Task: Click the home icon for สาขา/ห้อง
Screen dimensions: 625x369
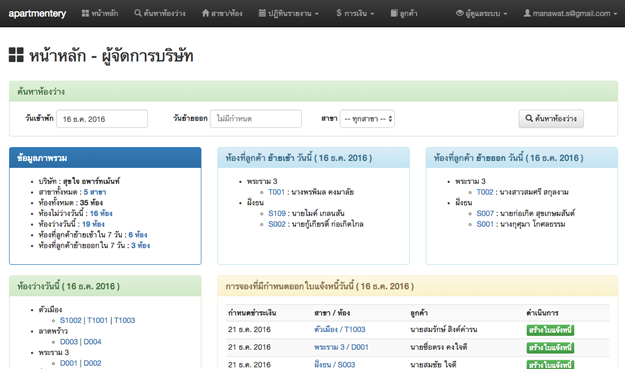Action: click(205, 13)
